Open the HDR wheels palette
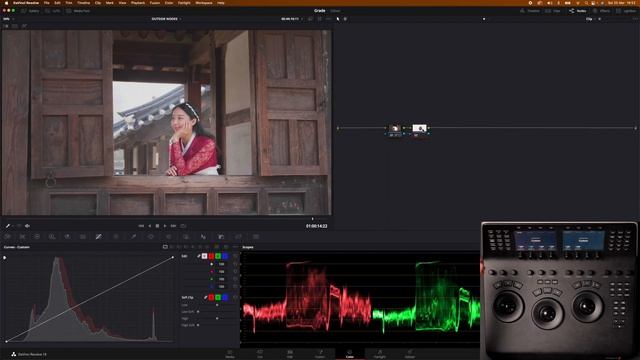 click(52, 236)
